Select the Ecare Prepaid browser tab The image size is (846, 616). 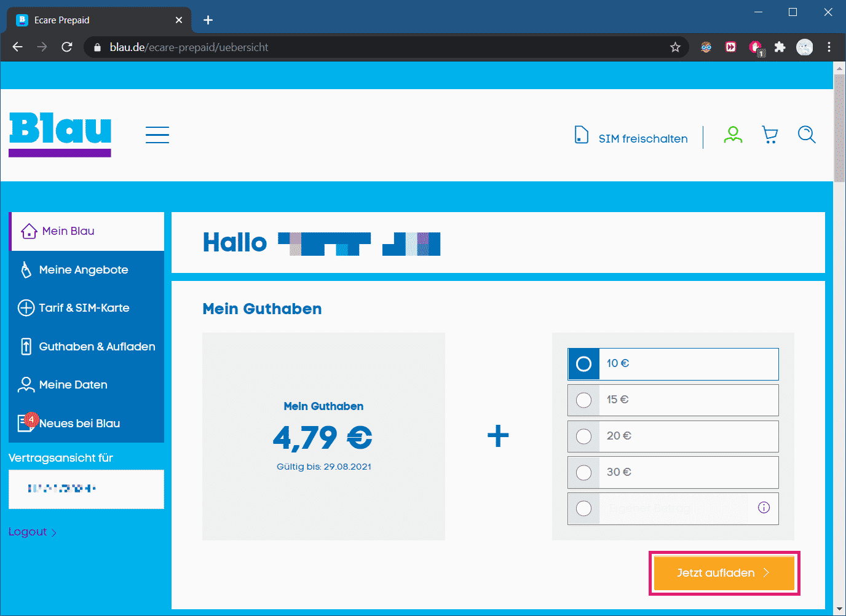pyautogui.click(x=98, y=20)
